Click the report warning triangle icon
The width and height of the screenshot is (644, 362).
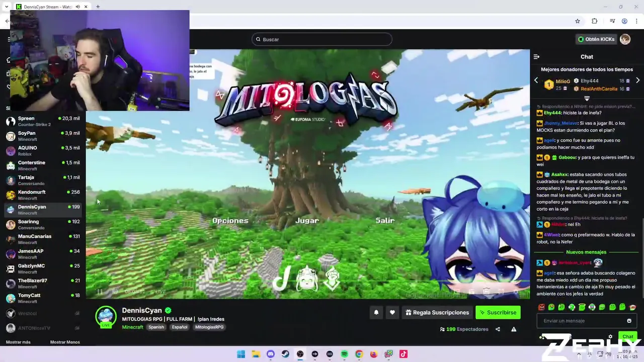514,329
